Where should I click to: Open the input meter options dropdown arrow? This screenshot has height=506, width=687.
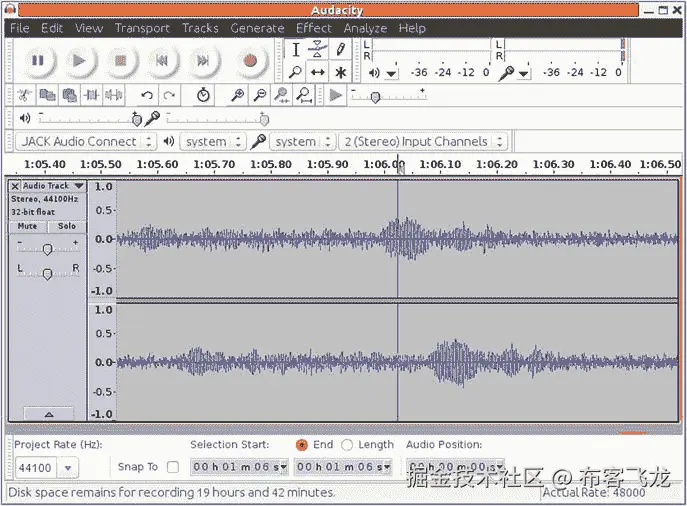[524, 74]
